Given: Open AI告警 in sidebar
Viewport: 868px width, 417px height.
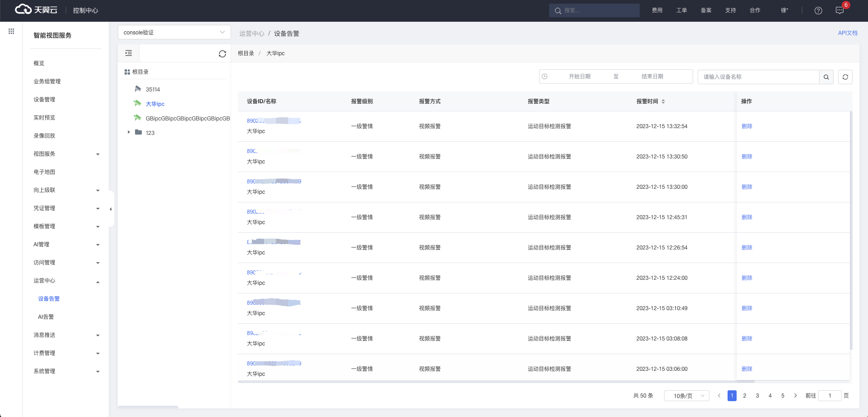Looking at the screenshot, I should coord(46,317).
